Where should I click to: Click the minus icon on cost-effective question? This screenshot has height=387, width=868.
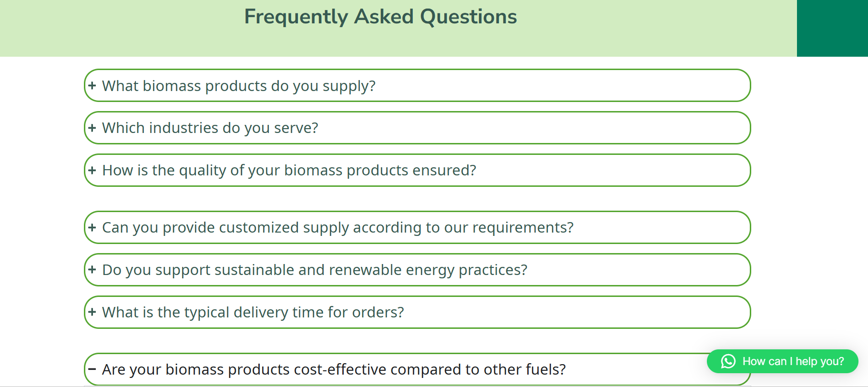click(x=92, y=369)
